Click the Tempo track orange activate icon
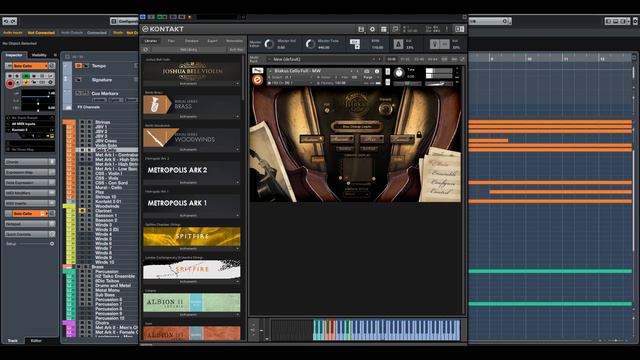 click(x=78, y=66)
